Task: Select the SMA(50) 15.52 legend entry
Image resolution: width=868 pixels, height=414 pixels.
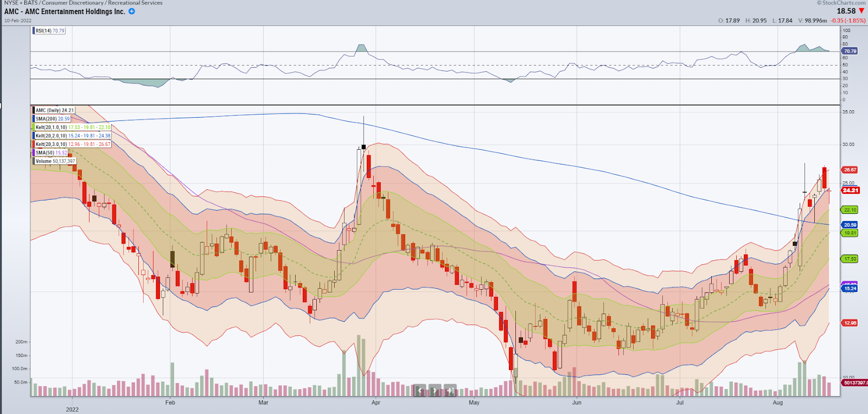Action: pos(51,153)
